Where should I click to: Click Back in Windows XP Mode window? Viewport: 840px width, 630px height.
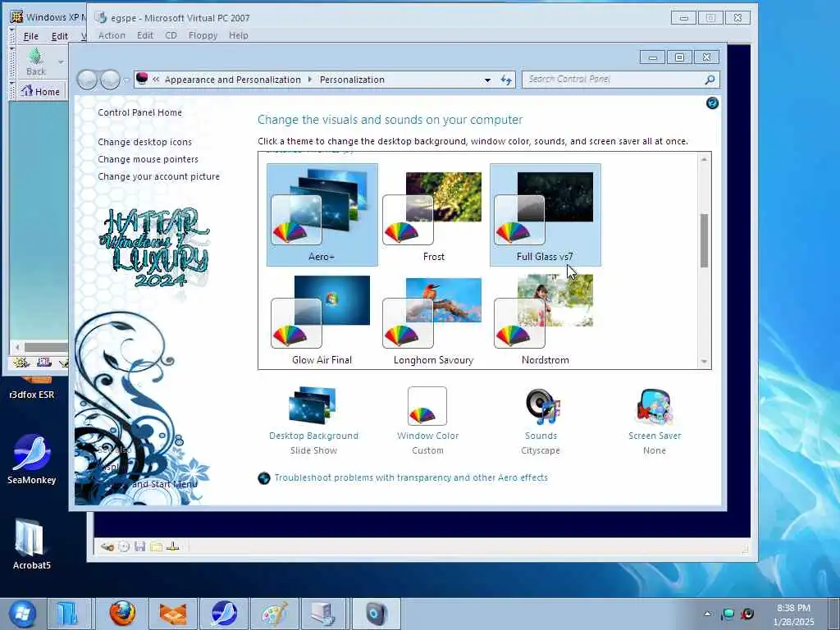click(x=36, y=62)
